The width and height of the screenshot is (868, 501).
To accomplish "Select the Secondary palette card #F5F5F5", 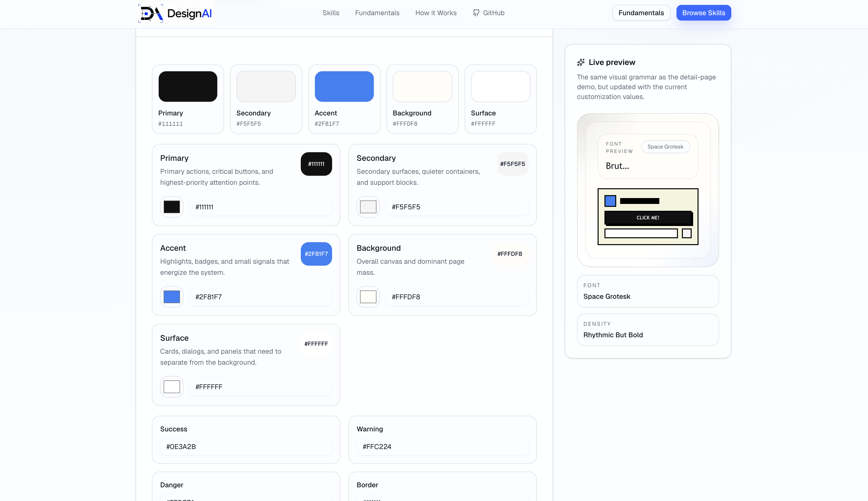I will 266,99.
